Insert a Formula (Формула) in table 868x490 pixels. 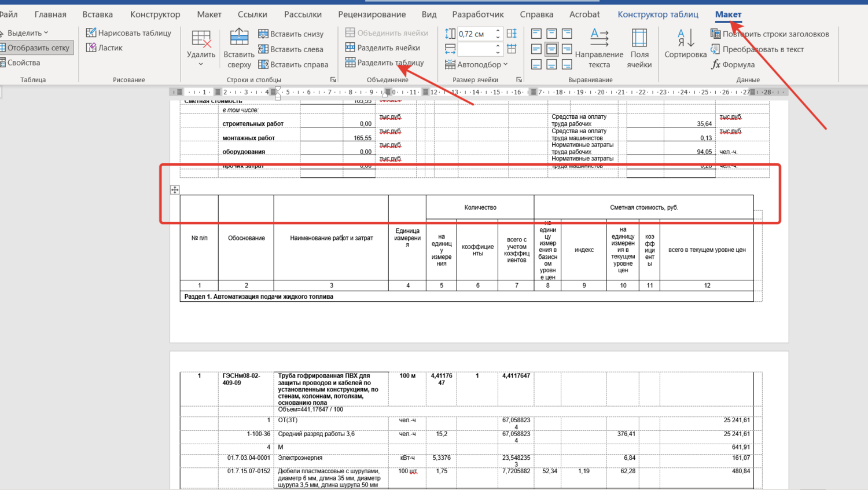[733, 64]
